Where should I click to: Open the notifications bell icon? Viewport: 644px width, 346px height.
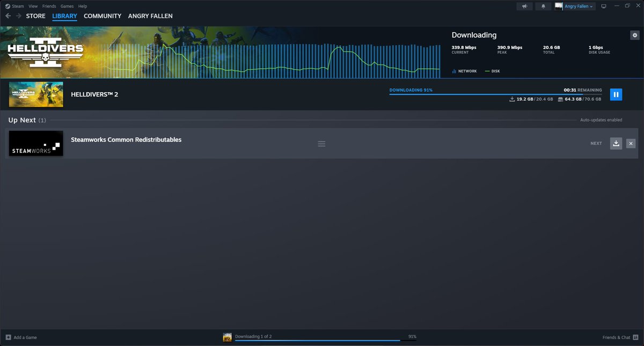pyautogui.click(x=543, y=6)
